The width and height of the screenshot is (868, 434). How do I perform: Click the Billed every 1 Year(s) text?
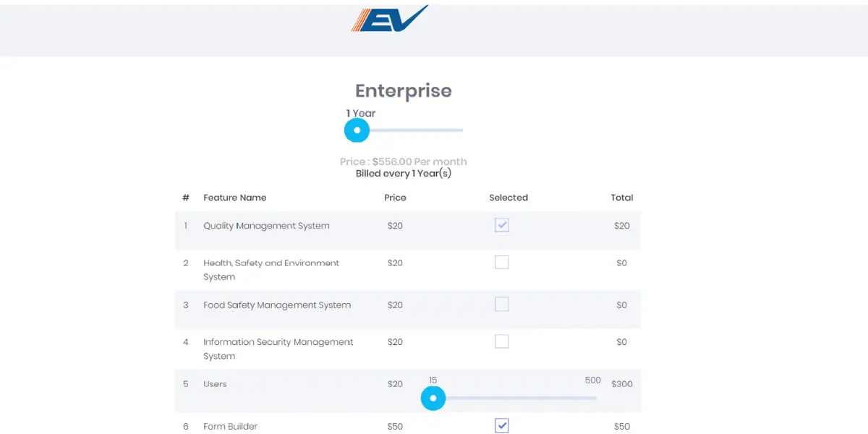coord(404,174)
